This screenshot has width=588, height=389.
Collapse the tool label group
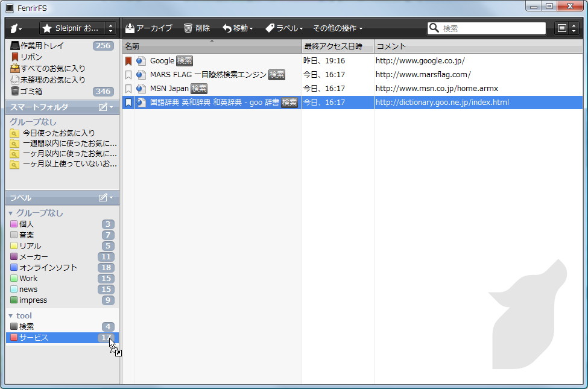pyautogui.click(x=10, y=316)
